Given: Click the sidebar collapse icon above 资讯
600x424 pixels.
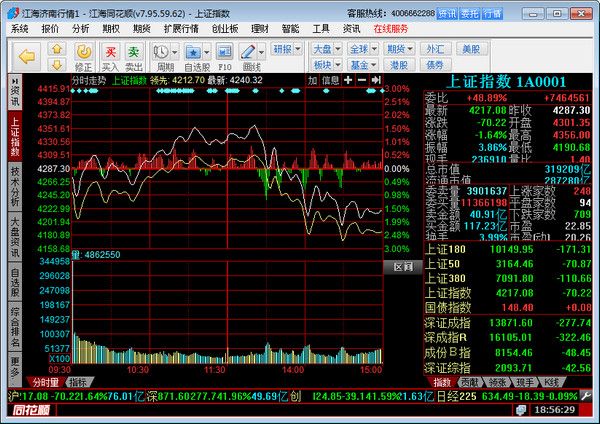Looking at the screenshot, I should tap(15, 81).
